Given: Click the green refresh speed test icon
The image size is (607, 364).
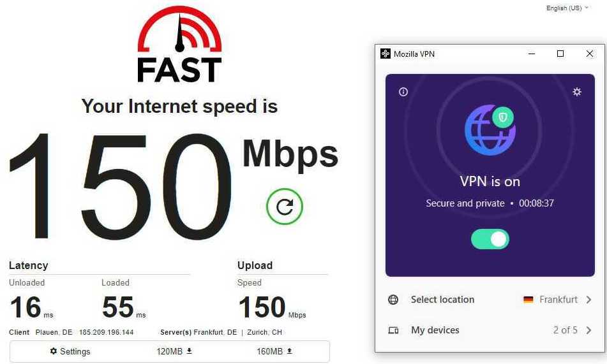Looking at the screenshot, I should [x=284, y=207].
